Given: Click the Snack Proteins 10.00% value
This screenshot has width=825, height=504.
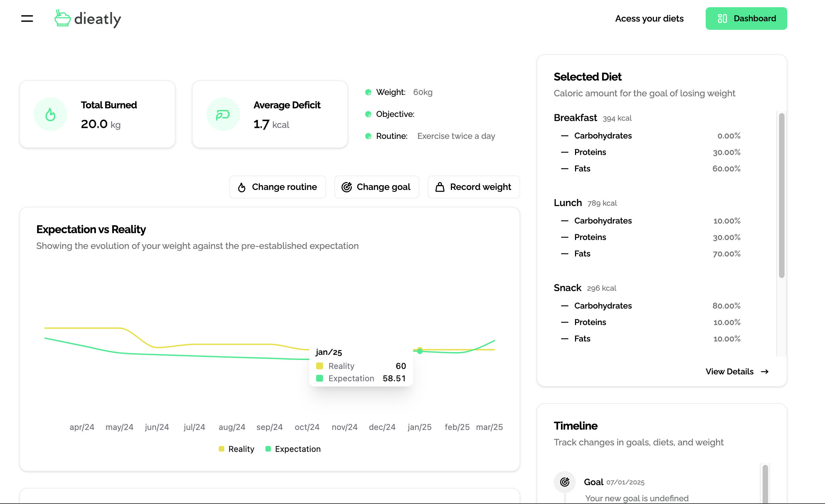Looking at the screenshot, I should point(727,322).
